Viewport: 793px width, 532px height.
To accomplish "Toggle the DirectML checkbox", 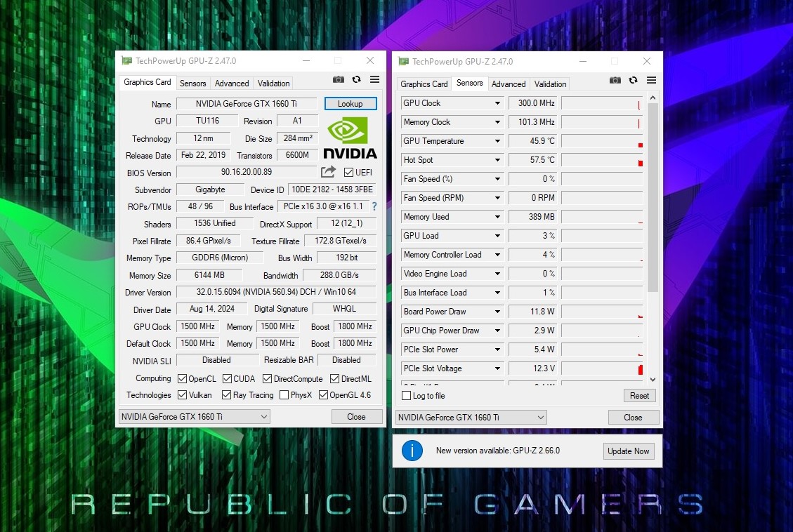I will (x=334, y=378).
